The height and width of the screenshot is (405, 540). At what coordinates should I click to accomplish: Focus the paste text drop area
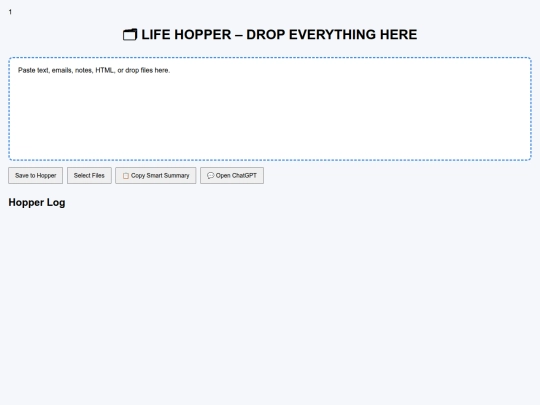pos(270,109)
